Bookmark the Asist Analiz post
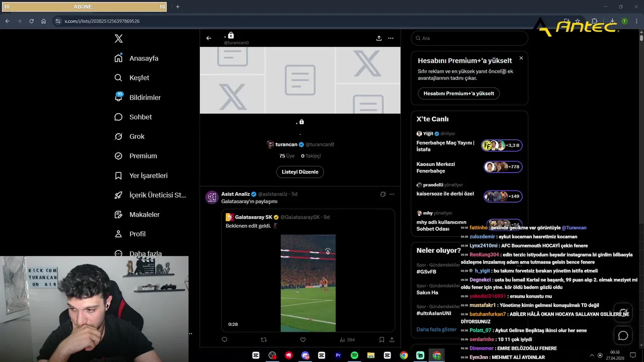 (382, 340)
